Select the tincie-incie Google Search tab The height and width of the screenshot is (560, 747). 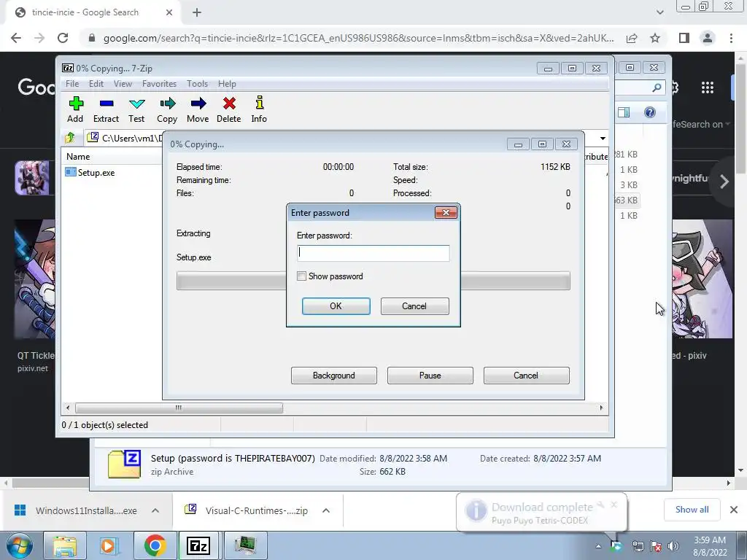[93, 12]
